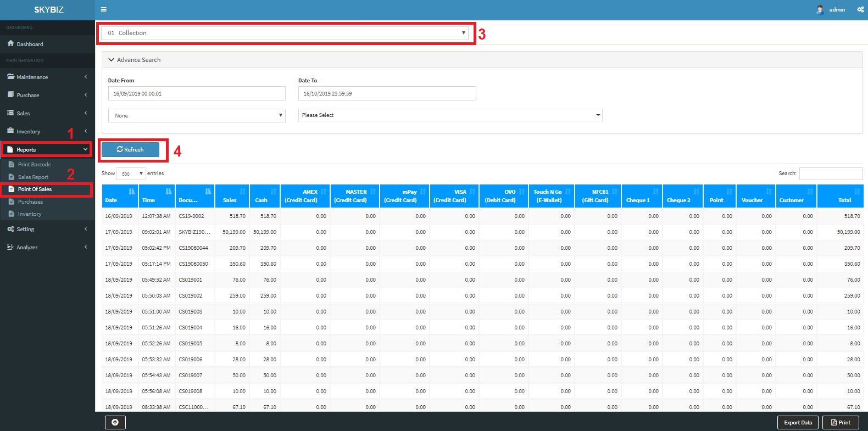Viewport: 868px width, 431px height.
Task: Collapse the Advance Search panel
Action: pos(135,60)
